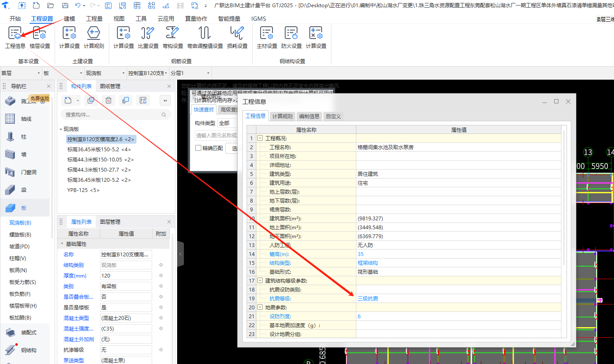The width and height of the screenshot is (614, 364).
Task: Collapse the 基础属性 property group
Action: coord(62,244)
